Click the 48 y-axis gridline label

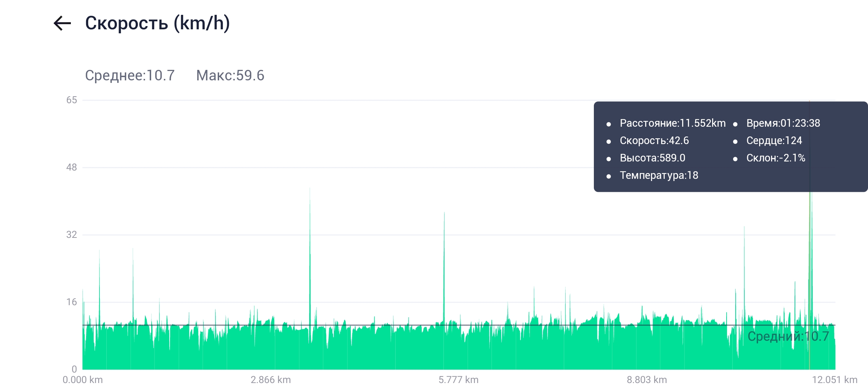(72, 168)
